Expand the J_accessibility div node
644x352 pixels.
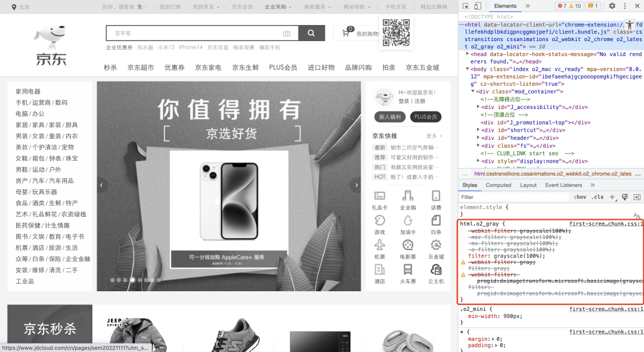pyautogui.click(x=478, y=107)
